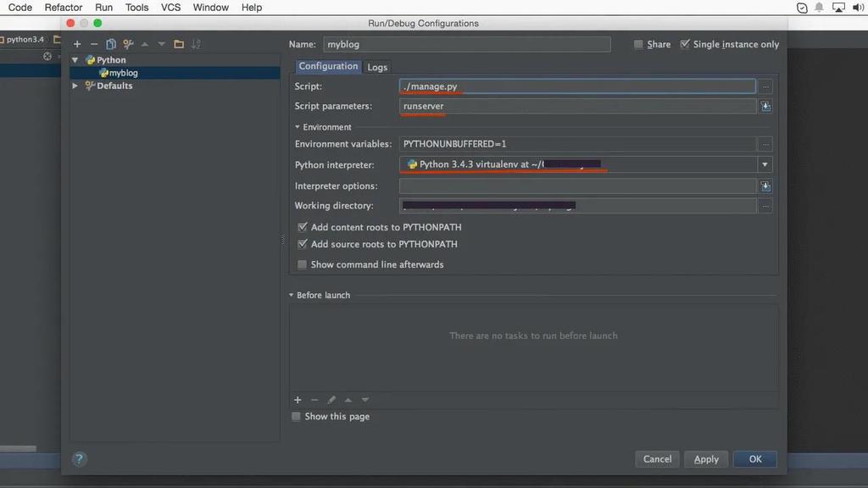Add a new run configuration
The height and width of the screenshot is (488, 868).
coord(76,43)
